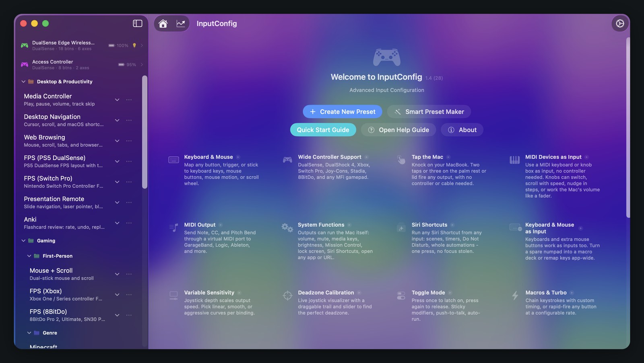The width and height of the screenshot is (644, 363).
Task: Click the DualSense Edge gamepad icon
Action: coord(25,45)
